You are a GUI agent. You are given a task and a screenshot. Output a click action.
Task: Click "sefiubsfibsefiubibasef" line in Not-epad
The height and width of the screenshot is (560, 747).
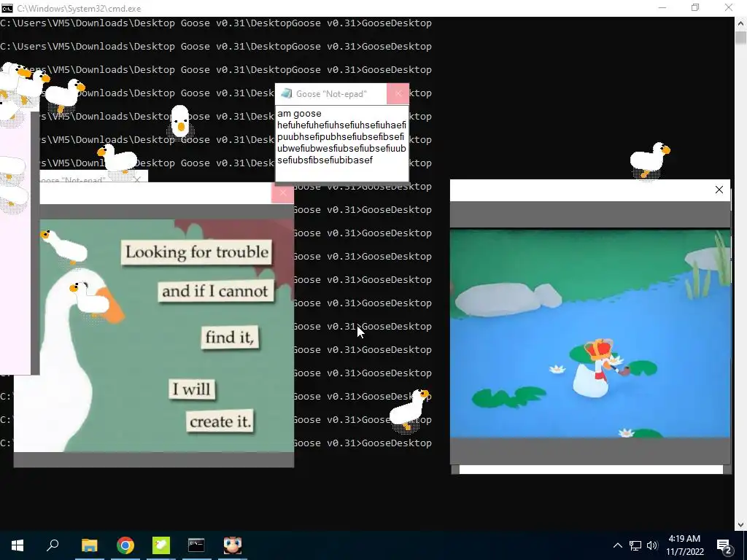(x=325, y=160)
